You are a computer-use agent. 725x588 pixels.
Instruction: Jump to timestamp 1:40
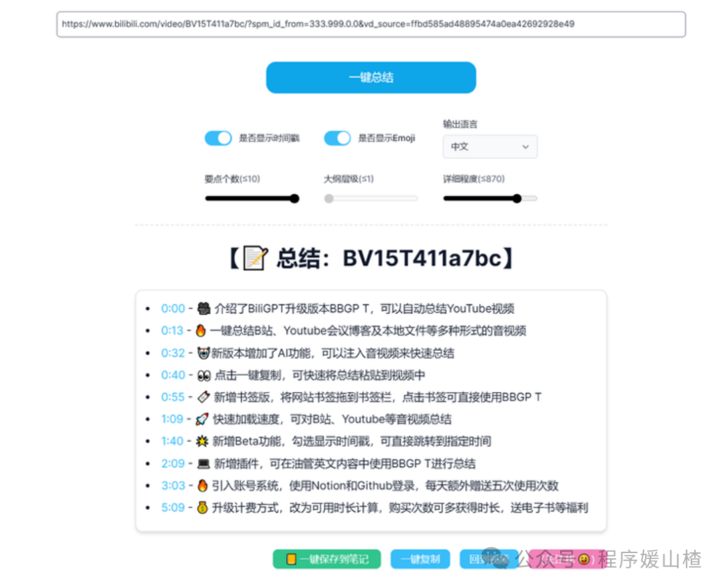[x=172, y=442]
